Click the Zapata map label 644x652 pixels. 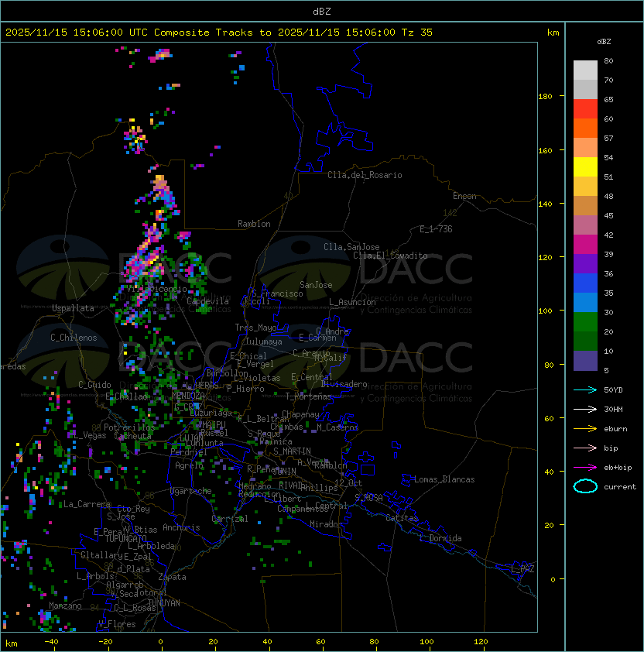pyautogui.click(x=172, y=577)
